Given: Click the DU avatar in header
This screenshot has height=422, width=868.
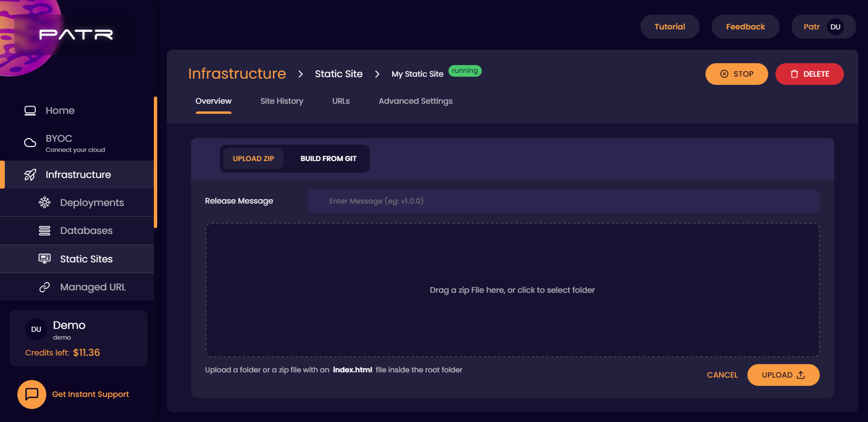Looking at the screenshot, I should 836,27.
